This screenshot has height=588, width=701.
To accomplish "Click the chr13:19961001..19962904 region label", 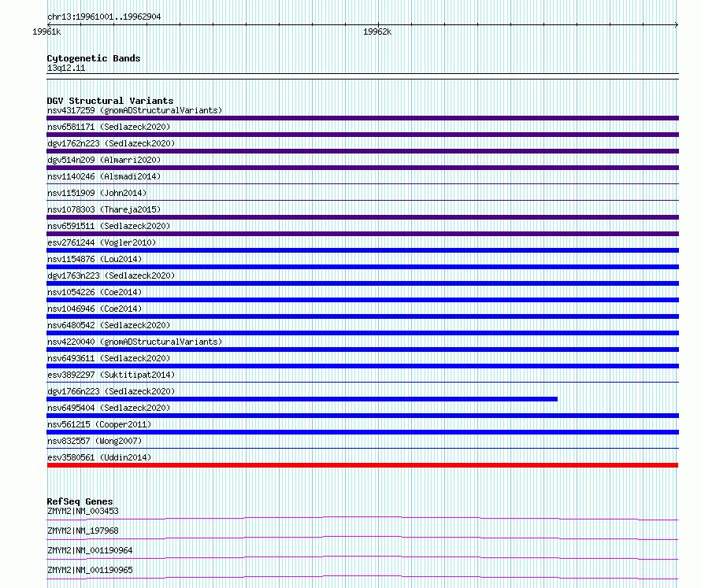I will [104, 17].
